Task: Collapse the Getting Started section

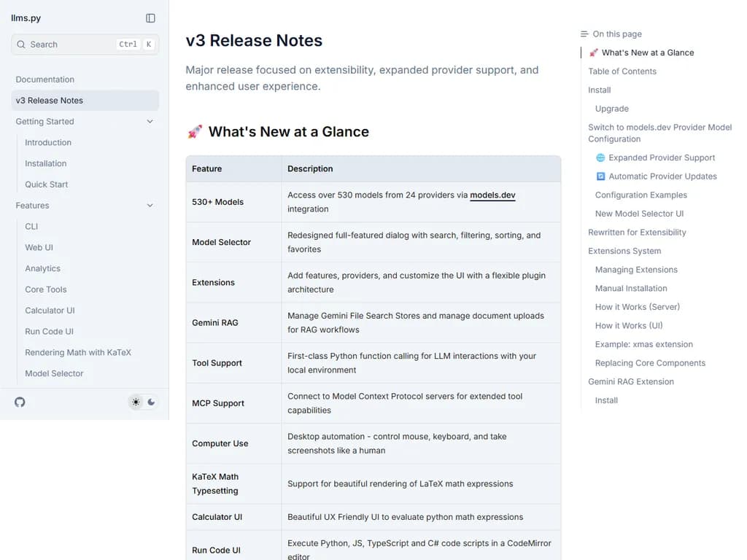Action: 150,122
